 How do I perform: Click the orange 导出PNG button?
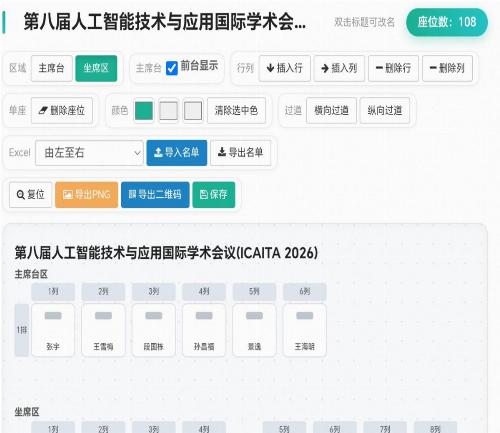[x=87, y=195]
